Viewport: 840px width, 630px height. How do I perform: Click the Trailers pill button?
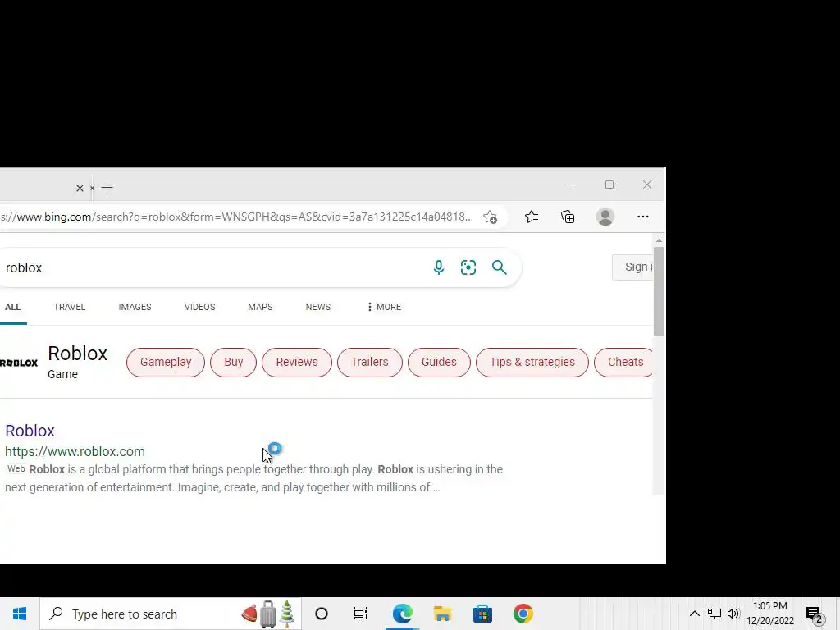(370, 362)
